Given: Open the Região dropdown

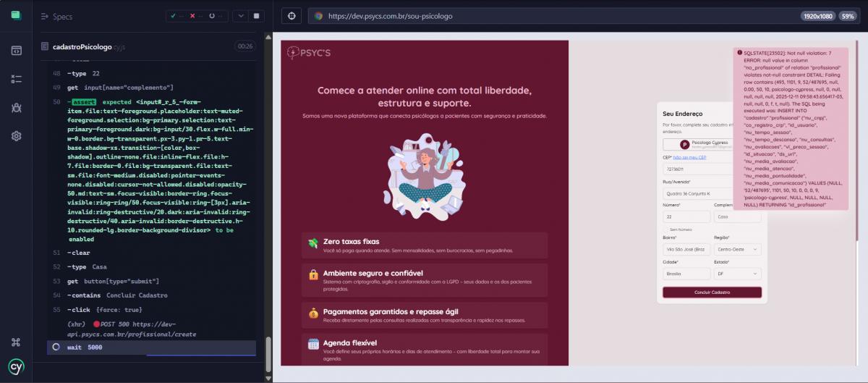Looking at the screenshot, I should coord(737,249).
